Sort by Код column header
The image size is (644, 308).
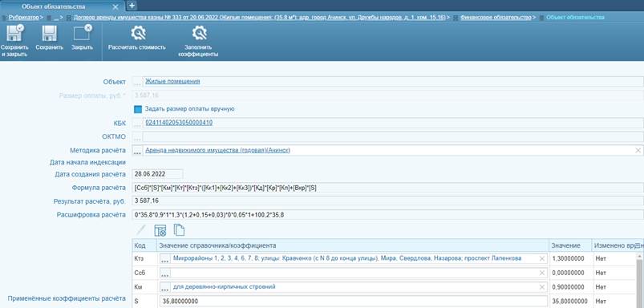[144, 245]
